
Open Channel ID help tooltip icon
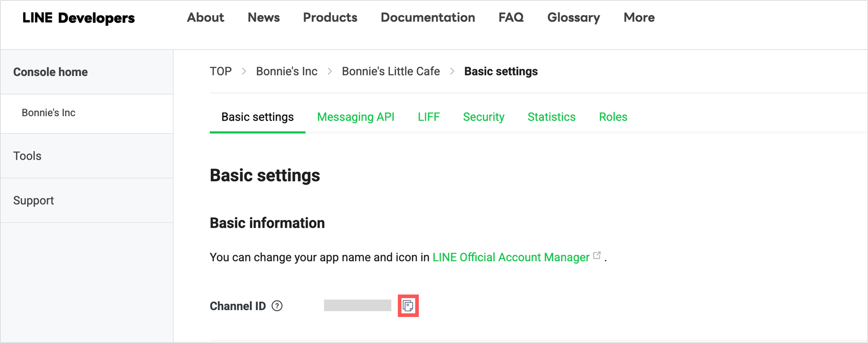click(277, 306)
